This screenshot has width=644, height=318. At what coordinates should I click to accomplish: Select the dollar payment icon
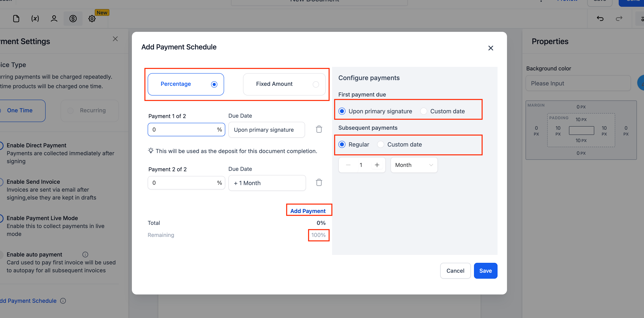[x=73, y=19]
